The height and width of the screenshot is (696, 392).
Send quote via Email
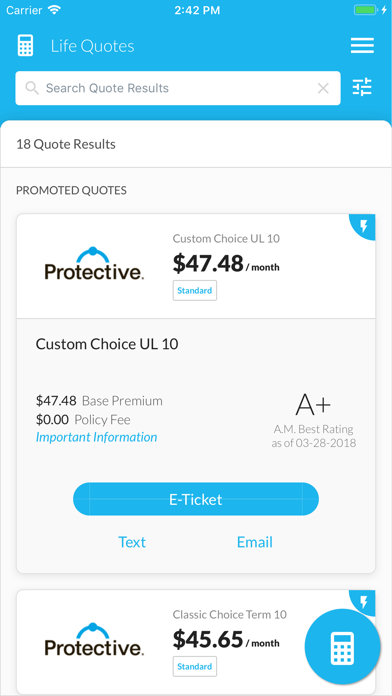(255, 542)
